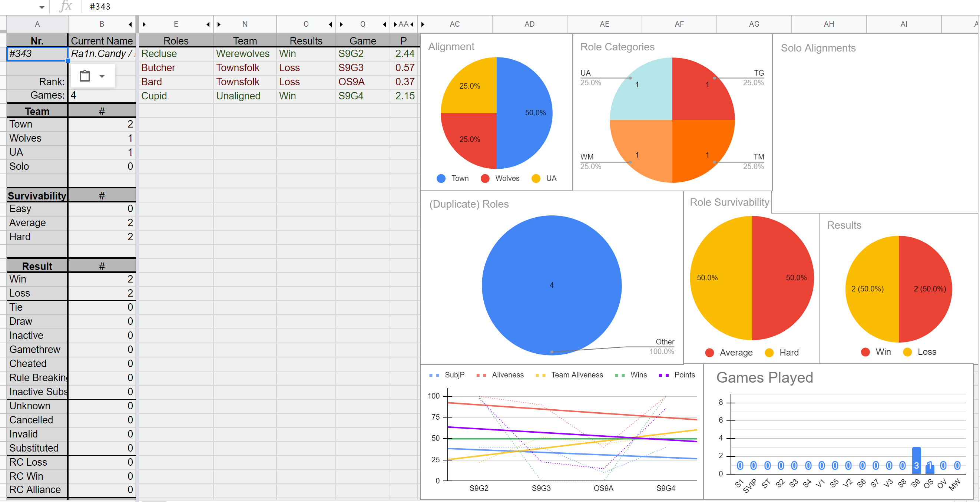Expand hidden columns before column N
This screenshot has height=502, width=980.
[219, 24]
